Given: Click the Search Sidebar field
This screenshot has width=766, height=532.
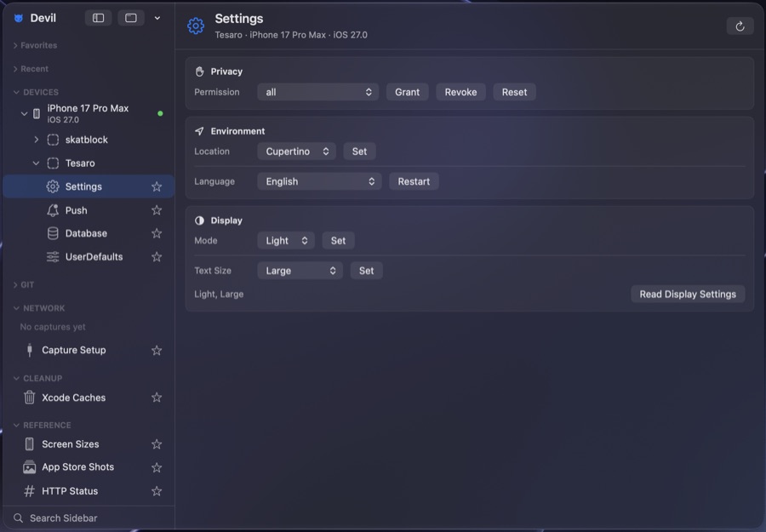Looking at the screenshot, I should click(x=89, y=518).
